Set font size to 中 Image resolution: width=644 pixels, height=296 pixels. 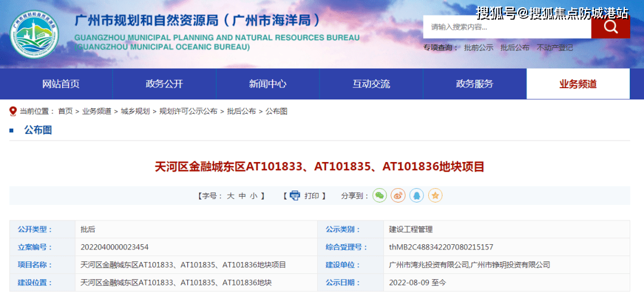coord(242,196)
